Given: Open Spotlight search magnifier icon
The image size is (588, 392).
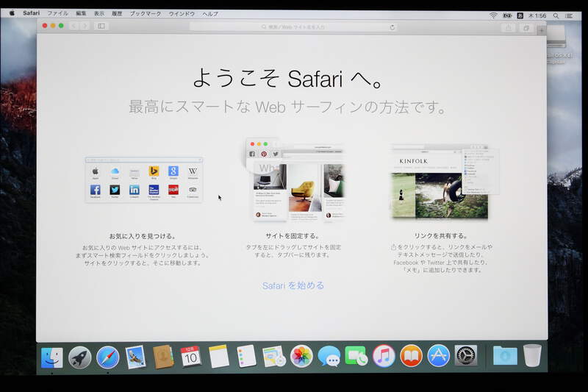Looking at the screenshot, I should (x=556, y=15).
